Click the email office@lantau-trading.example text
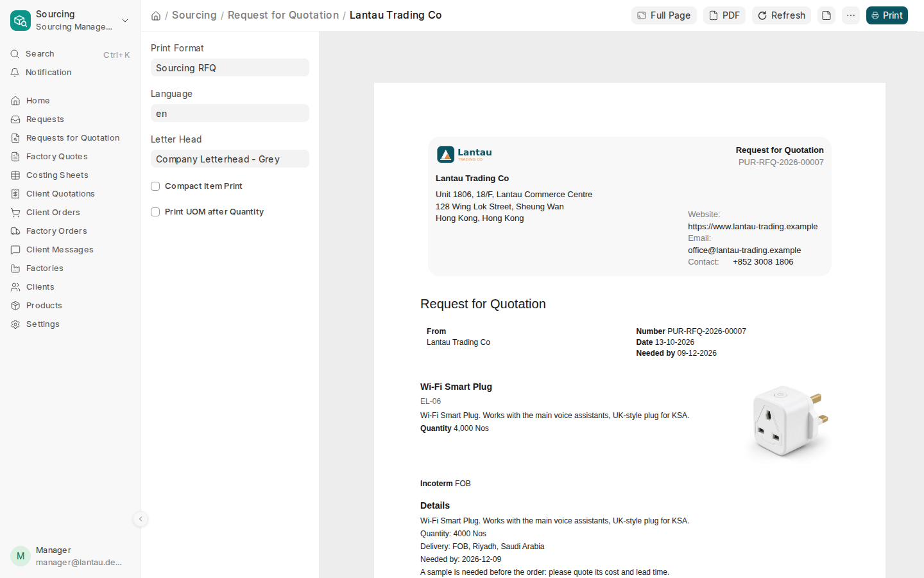This screenshot has height=578, width=924. coord(744,250)
